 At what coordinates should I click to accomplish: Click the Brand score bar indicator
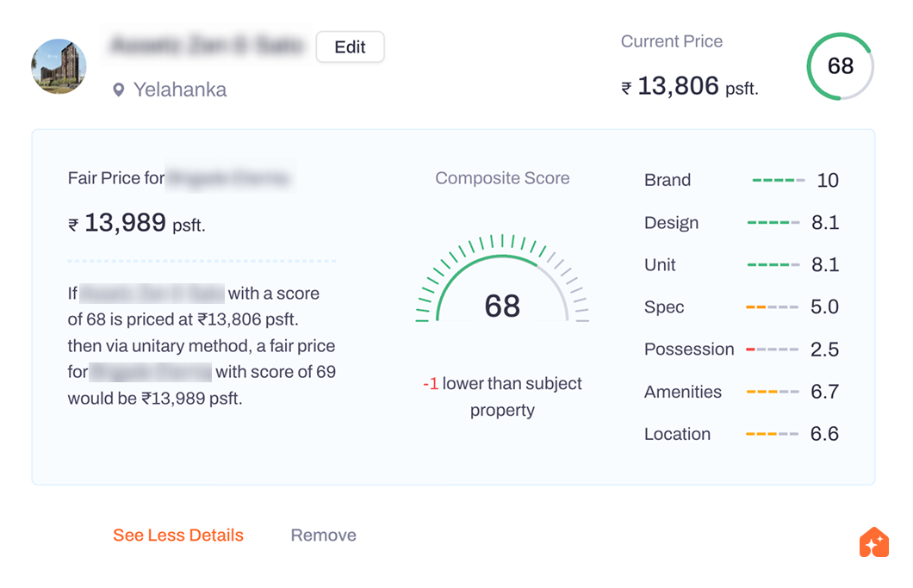[778, 181]
